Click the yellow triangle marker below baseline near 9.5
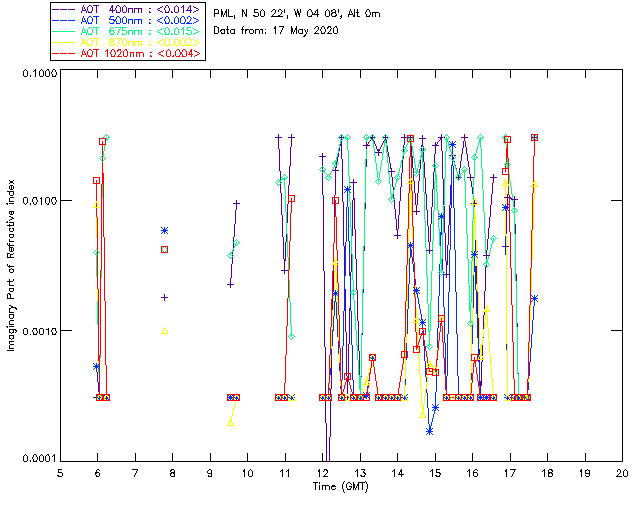The image size is (640, 512). pos(231,423)
